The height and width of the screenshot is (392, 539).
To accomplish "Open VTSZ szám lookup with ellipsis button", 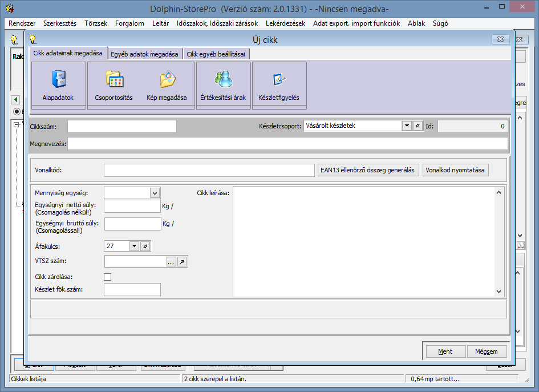I will click(171, 262).
